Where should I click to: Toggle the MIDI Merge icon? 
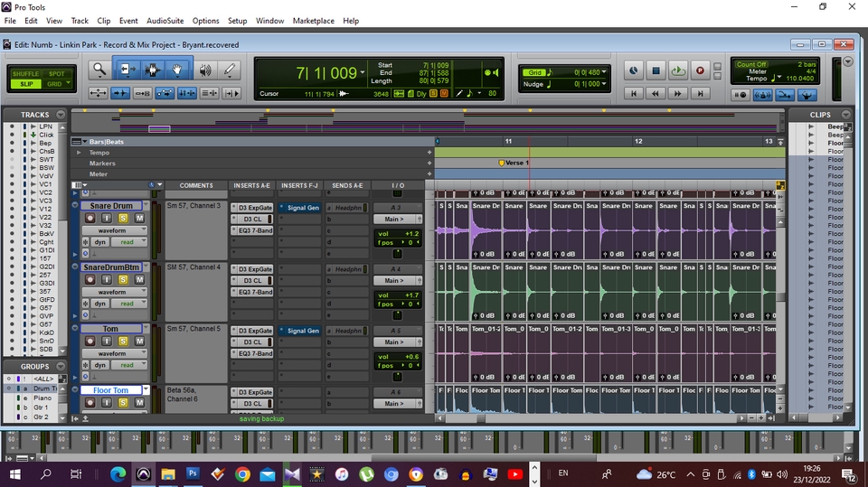click(x=785, y=95)
